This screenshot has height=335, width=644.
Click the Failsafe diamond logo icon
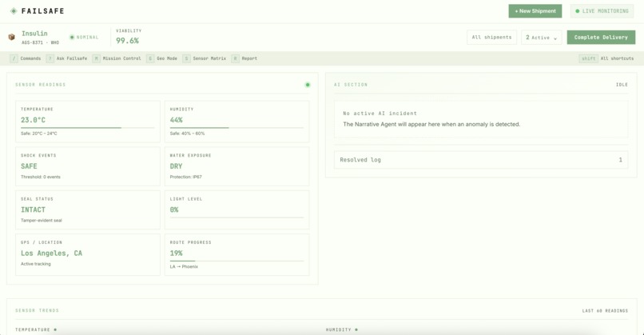(14, 11)
